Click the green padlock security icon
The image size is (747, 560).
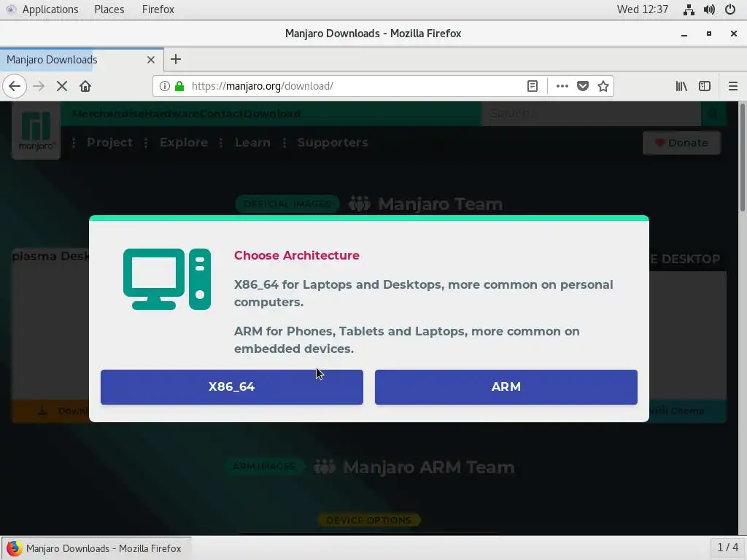tap(179, 86)
